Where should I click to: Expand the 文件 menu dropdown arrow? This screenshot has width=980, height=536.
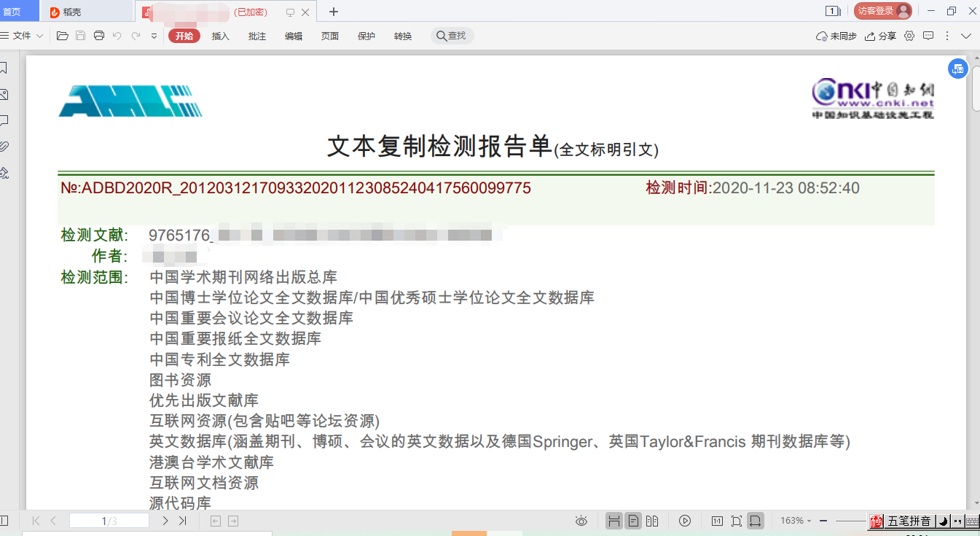tap(39, 36)
